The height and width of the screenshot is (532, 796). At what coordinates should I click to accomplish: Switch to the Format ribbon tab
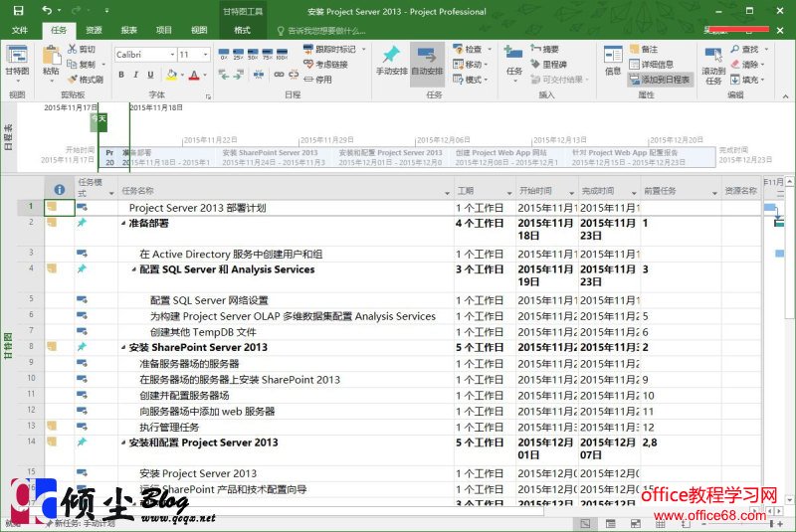tap(242, 30)
